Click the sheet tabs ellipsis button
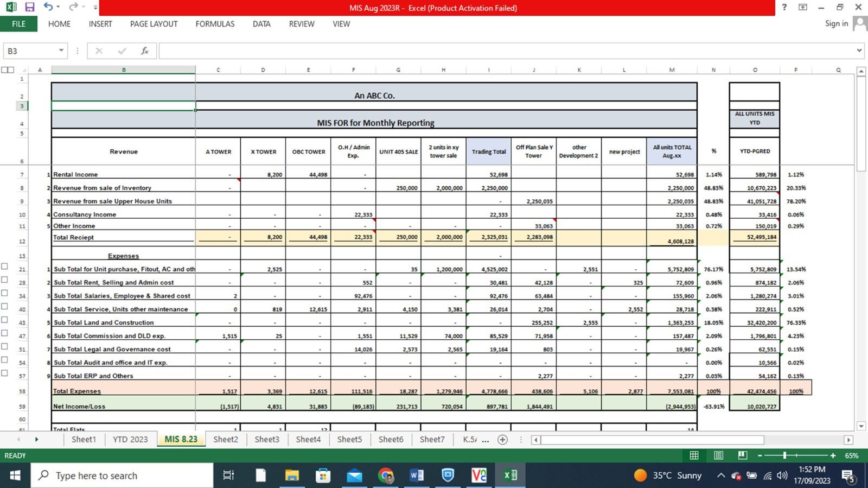868x488 pixels. 486,440
